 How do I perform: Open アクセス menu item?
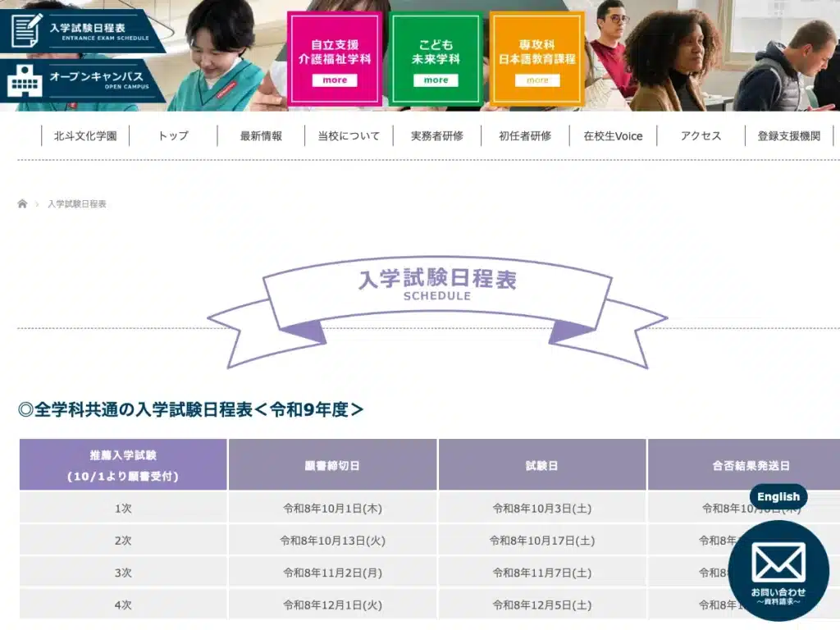pyautogui.click(x=701, y=136)
